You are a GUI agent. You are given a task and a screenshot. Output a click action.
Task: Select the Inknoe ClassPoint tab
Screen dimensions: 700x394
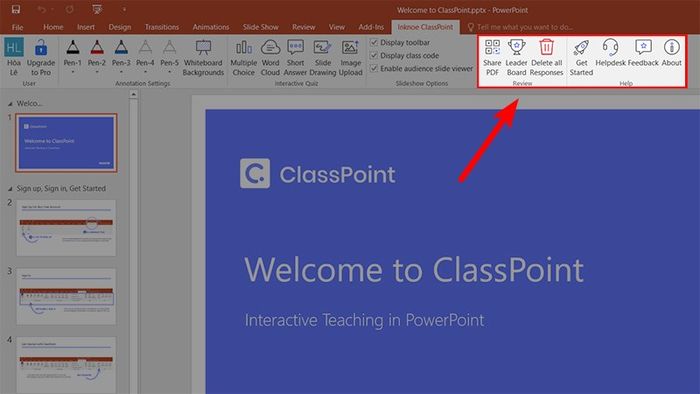425,27
